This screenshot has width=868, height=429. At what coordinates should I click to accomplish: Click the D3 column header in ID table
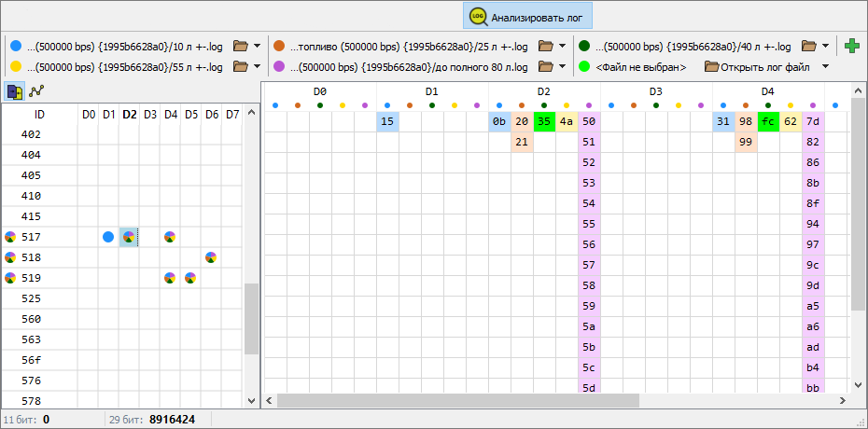(x=149, y=115)
